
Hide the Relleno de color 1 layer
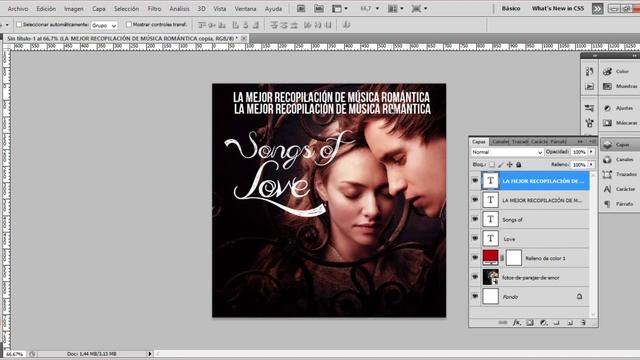click(x=475, y=258)
